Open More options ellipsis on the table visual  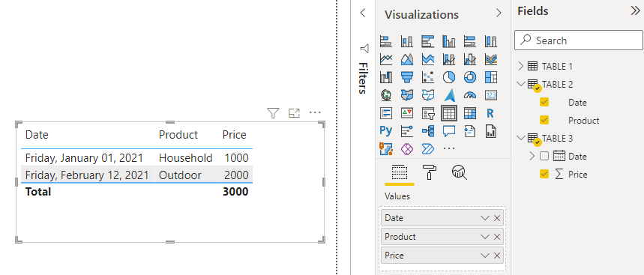315,112
